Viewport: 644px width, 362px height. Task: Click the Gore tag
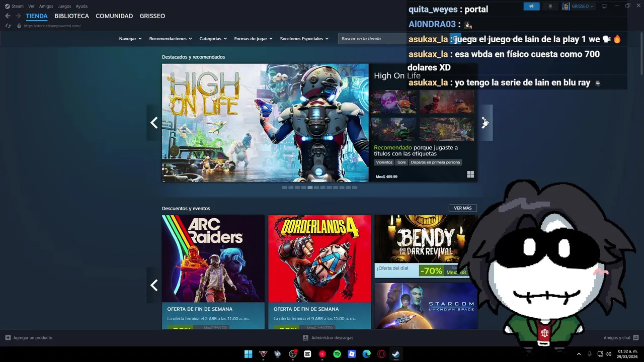pos(401,162)
